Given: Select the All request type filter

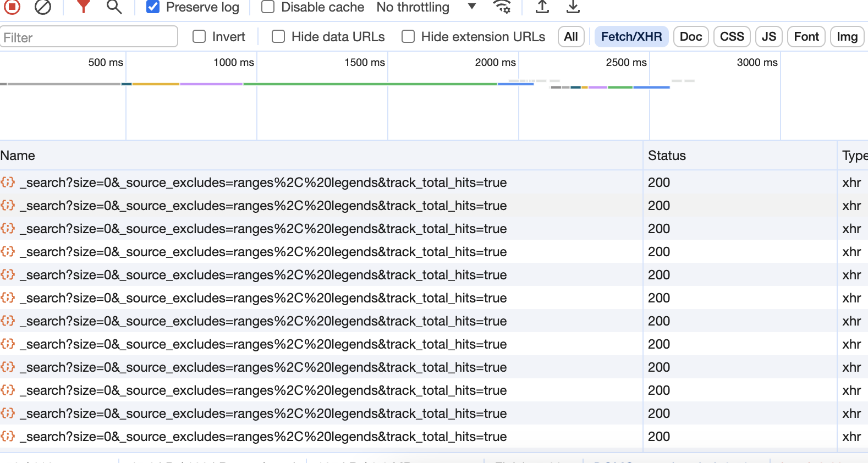Looking at the screenshot, I should pos(571,37).
